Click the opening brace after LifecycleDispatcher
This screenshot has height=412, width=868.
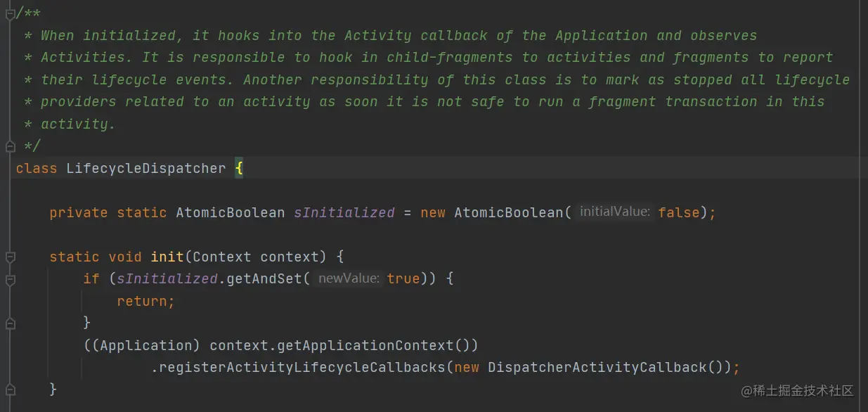click(x=239, y=169)
